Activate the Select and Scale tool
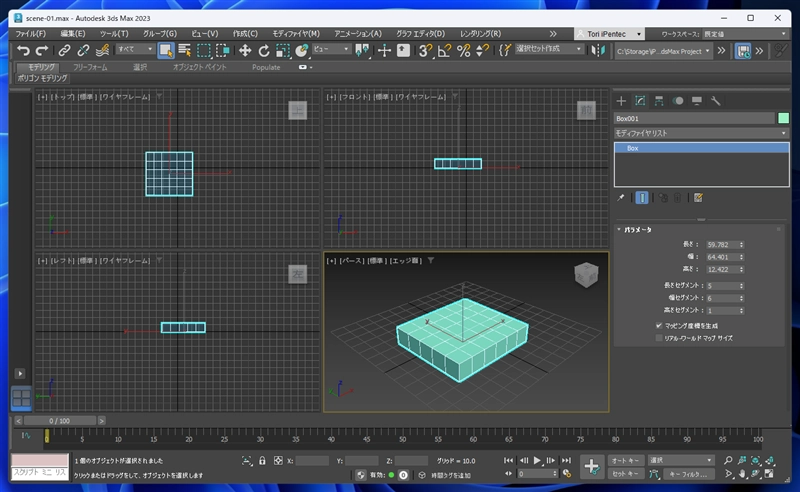This screenshot has height=492, width=800. pyautogui.click(x=283, y=50)
